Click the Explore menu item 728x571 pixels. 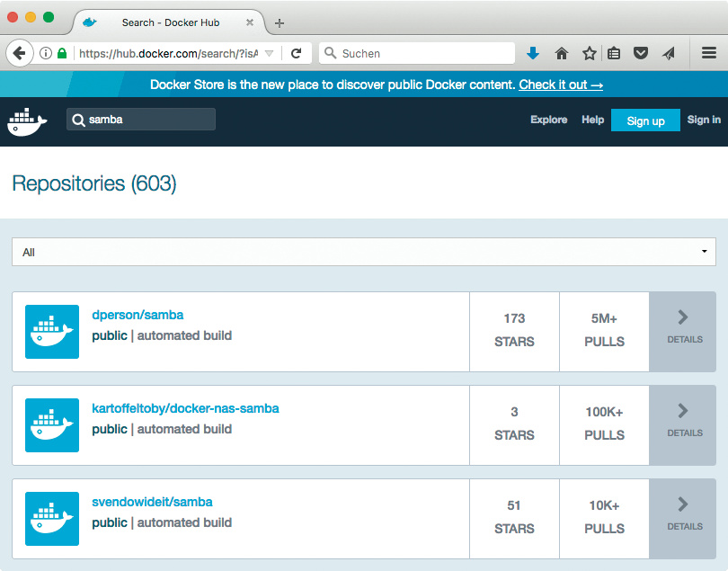click(x=548, y=120)
